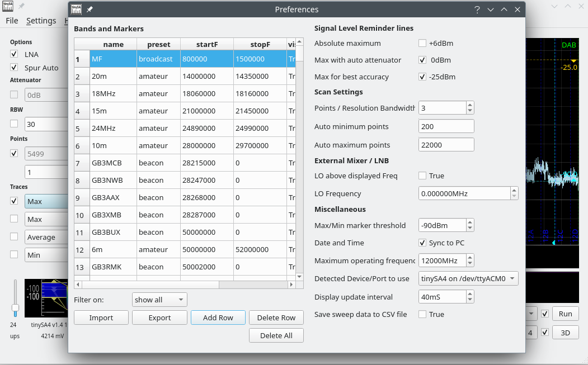
Task: Raise Max/Min marker threshold with up arrow
Action: pos(470,222)
